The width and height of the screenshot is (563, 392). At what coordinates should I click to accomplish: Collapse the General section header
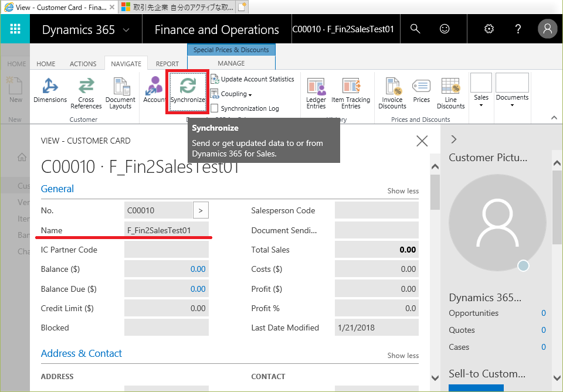point(57,189)
